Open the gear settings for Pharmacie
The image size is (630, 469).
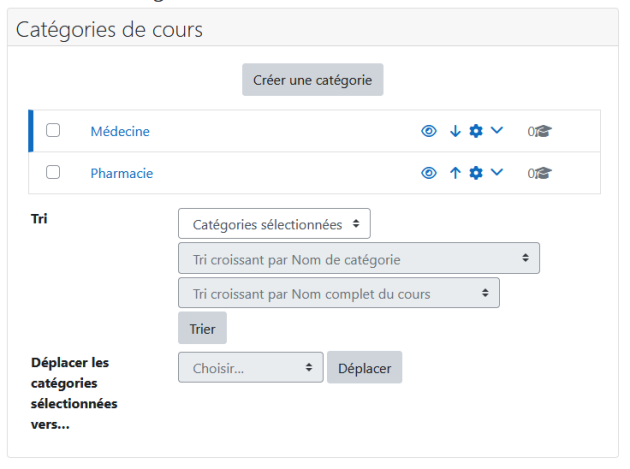tap(476, 173)
